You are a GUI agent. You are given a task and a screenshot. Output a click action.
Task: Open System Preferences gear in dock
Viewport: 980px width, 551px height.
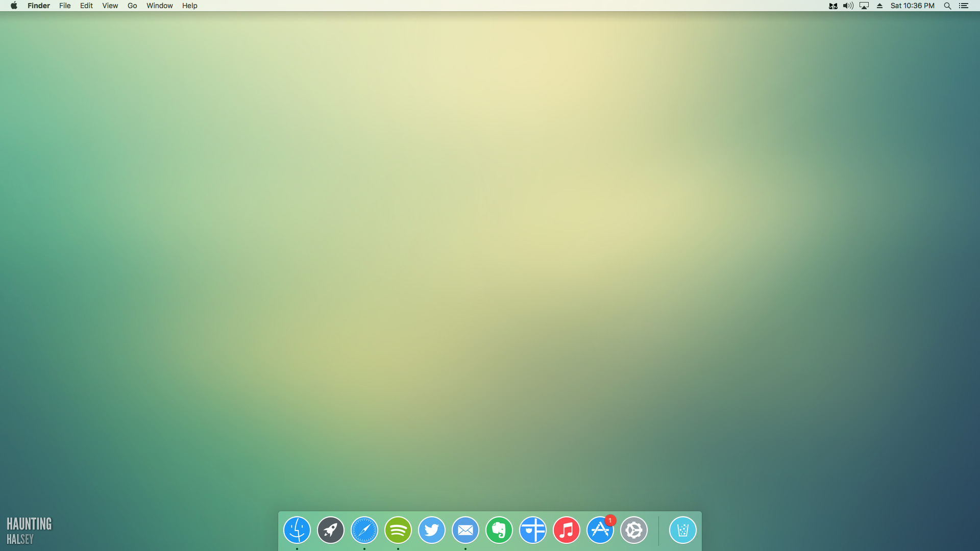tap(634, 530)
